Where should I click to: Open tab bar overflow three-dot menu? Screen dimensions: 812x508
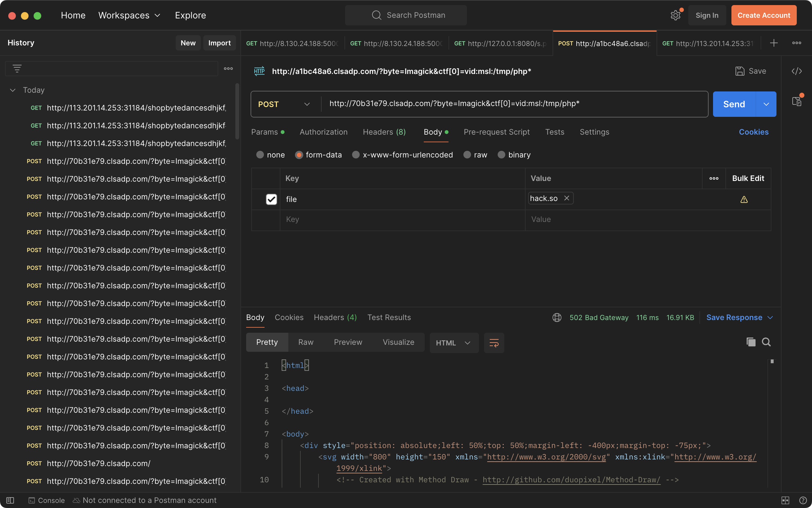point(797,43)
